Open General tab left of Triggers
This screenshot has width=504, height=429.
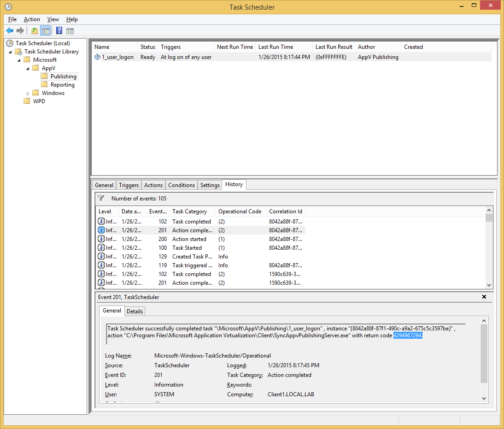tap(104, 185)
